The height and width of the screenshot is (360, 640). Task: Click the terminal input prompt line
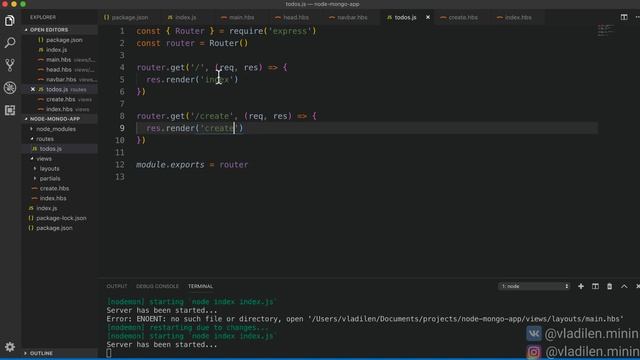click(x=109, y=353)
